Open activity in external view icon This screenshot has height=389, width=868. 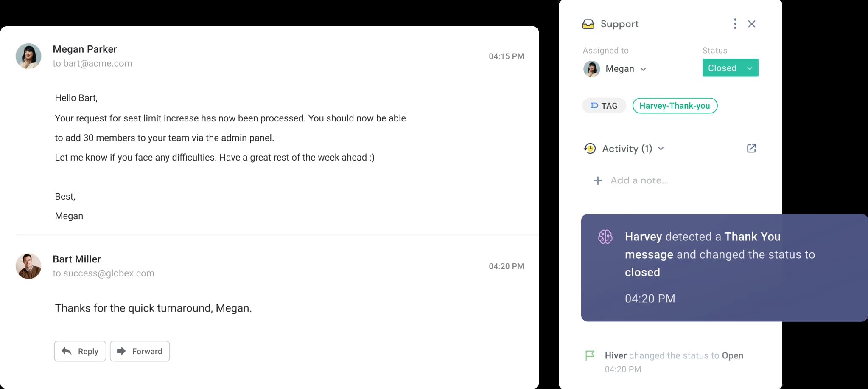pos(751,148)
